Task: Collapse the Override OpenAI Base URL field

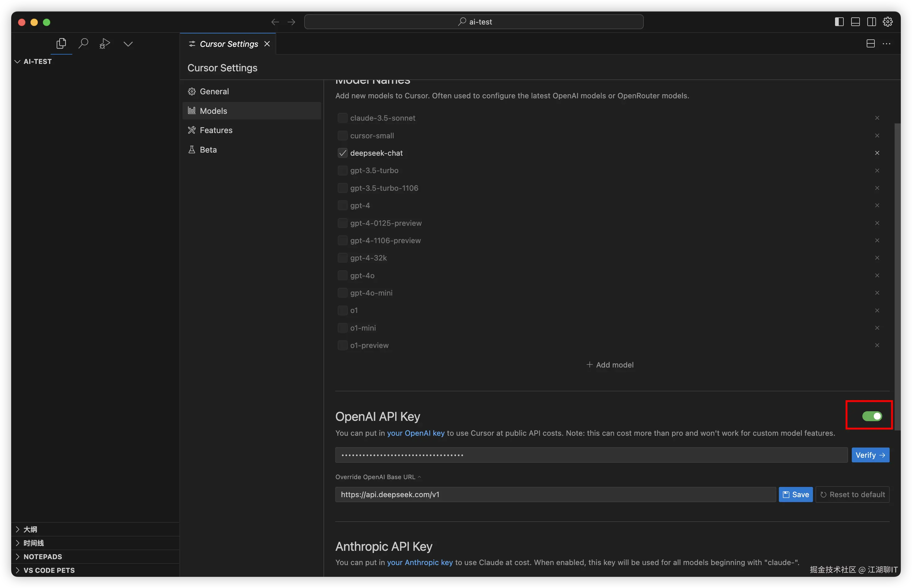Action: [419, 476]
